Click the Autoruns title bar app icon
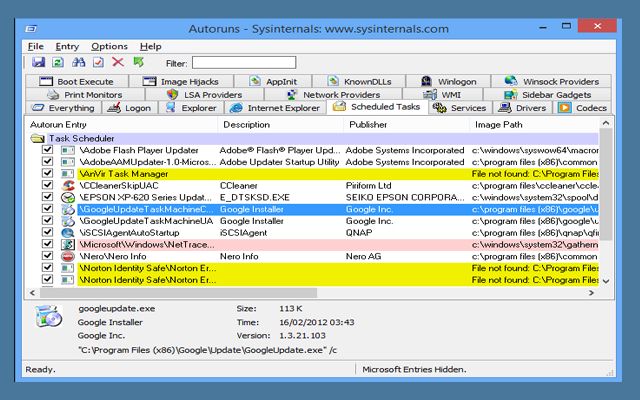Viewport: 640px width, 400px height. point(31,29)
